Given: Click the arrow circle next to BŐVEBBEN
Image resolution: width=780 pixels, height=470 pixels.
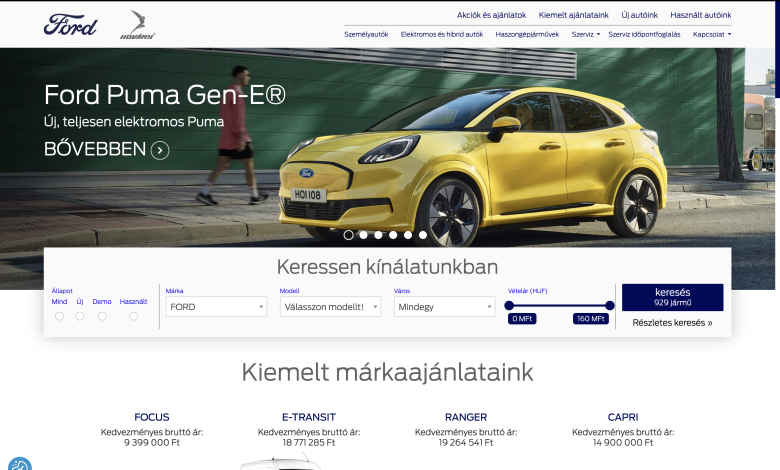Looking at the screenshot, I should coord(160,150).
